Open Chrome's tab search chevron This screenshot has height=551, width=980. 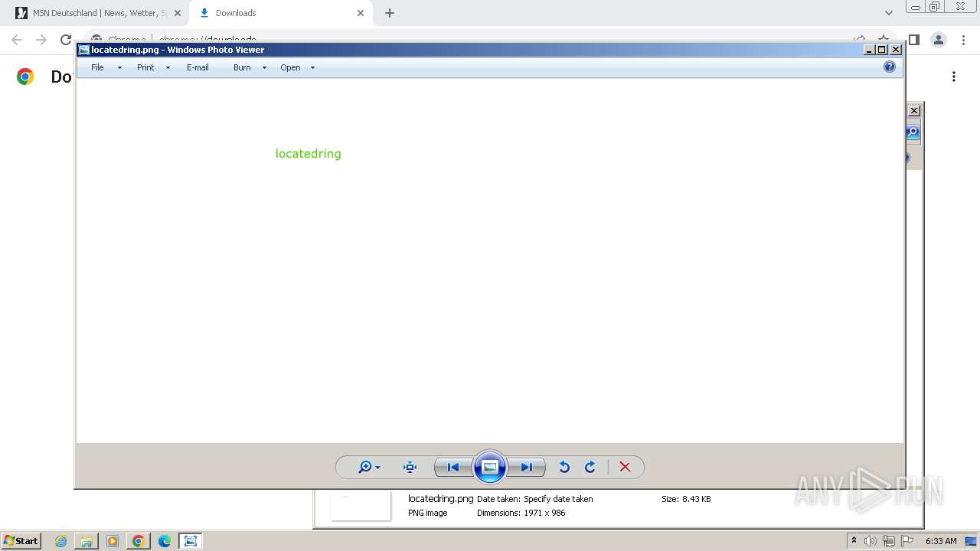(888, 13)
